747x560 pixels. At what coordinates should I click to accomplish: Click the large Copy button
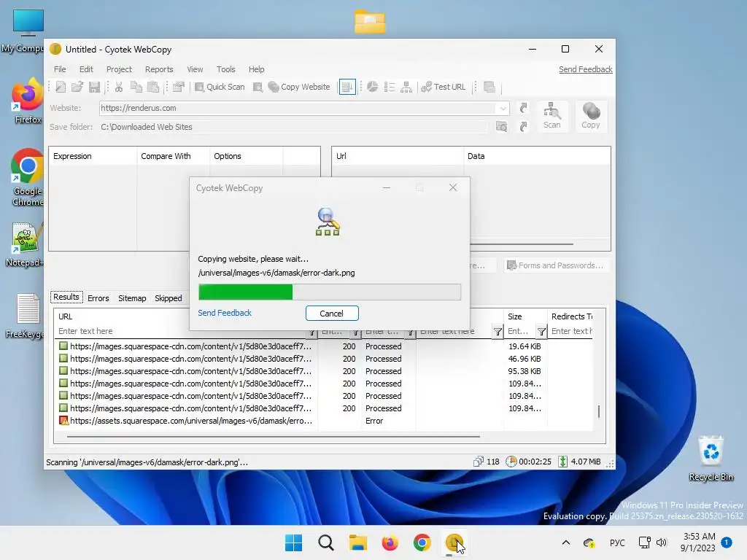point(591,116)
